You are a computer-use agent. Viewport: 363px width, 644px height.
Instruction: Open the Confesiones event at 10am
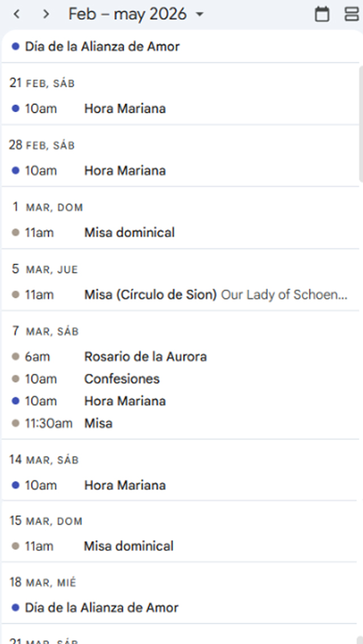tap(122, 379)
